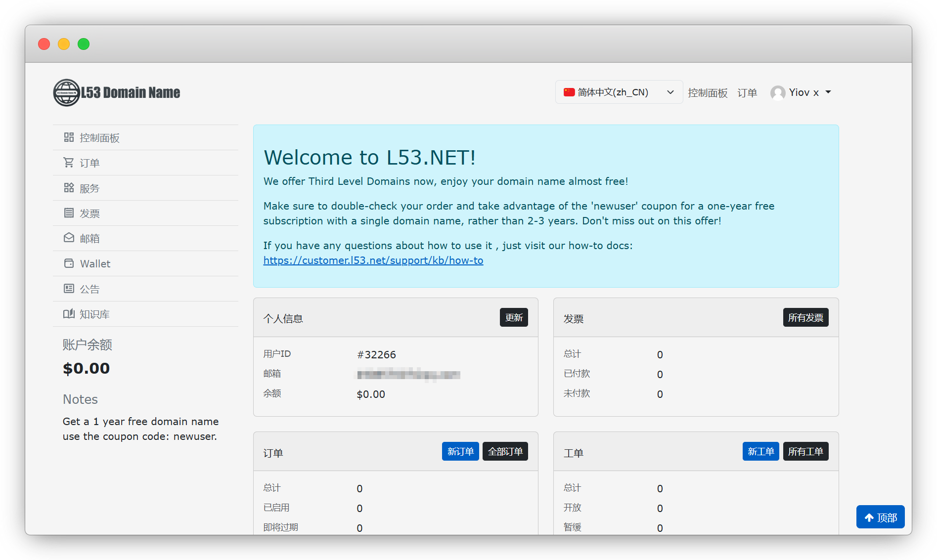937x560 pixels.
Task: Open the mailbox envelope icon in sidebar
Action: click(x=69, y=238)
